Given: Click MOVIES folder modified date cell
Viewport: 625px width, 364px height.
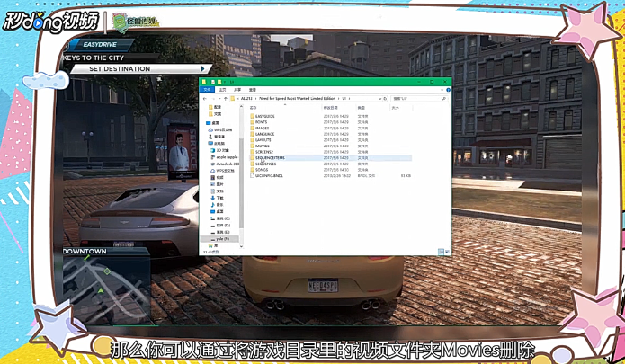Looking at the screenshot, I should (x=335, y=146).
